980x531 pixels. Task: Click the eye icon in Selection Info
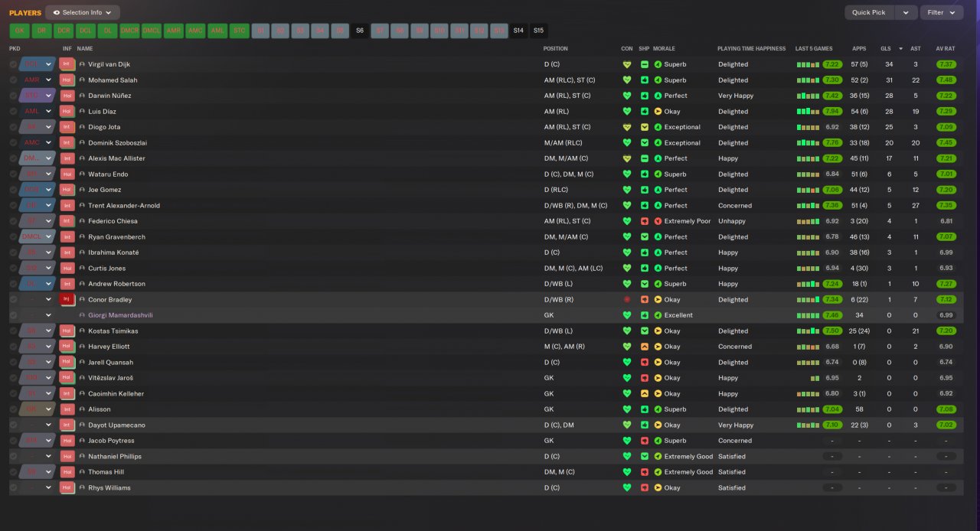tap(57, 12)
